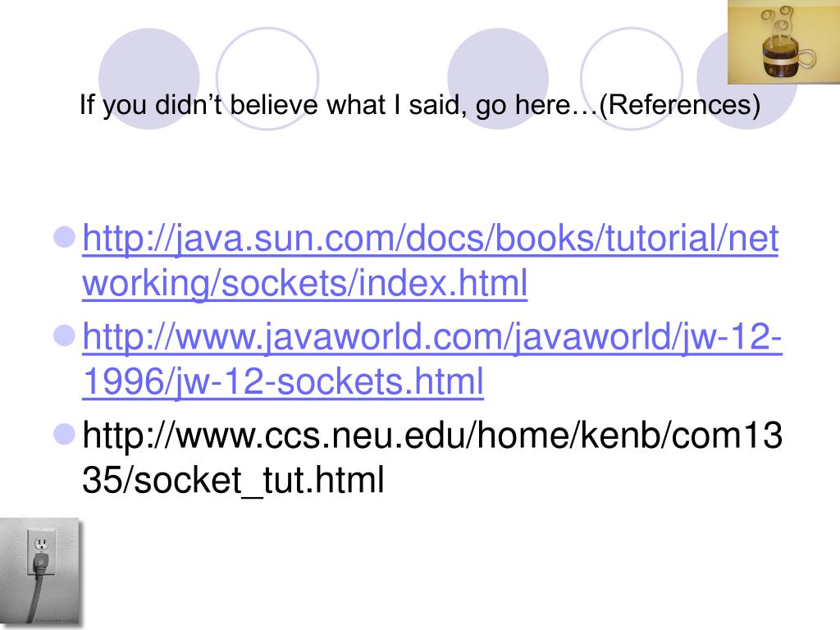The image size is (840, 630).
Task: Click 'working/sockets/index.html' link line
Action: coord(305,283)
